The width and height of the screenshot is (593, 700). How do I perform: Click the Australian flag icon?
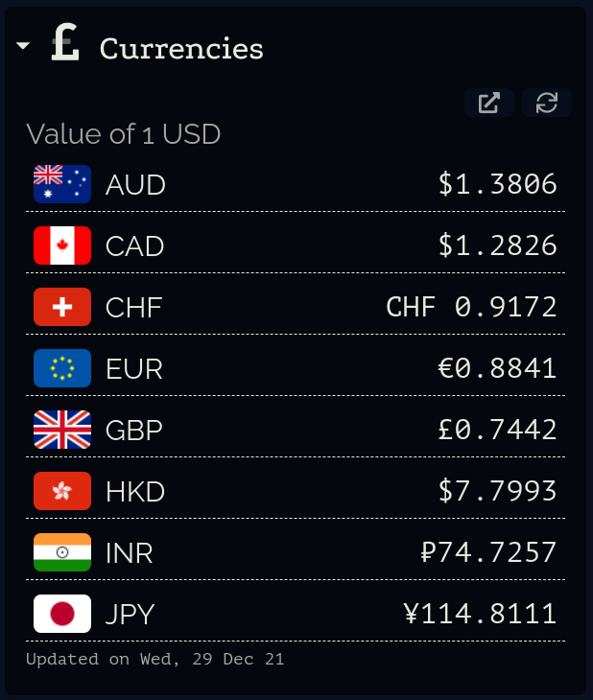tap(62, 184)
